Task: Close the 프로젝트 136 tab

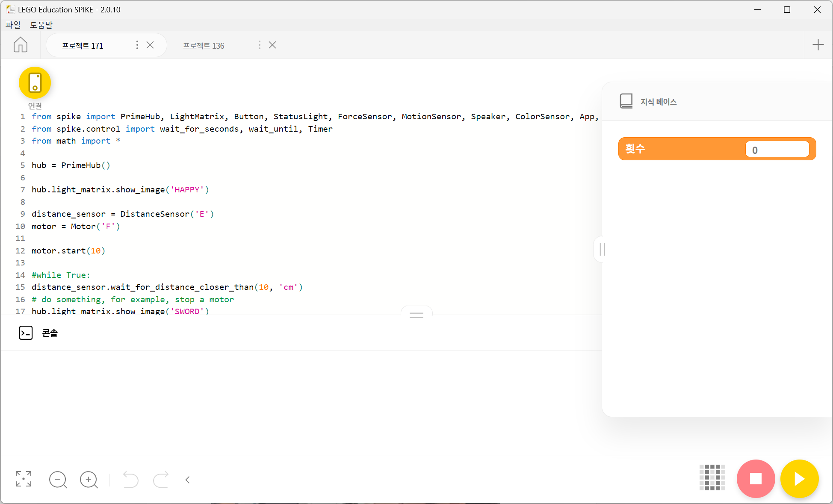Action: tap(272, 45)
